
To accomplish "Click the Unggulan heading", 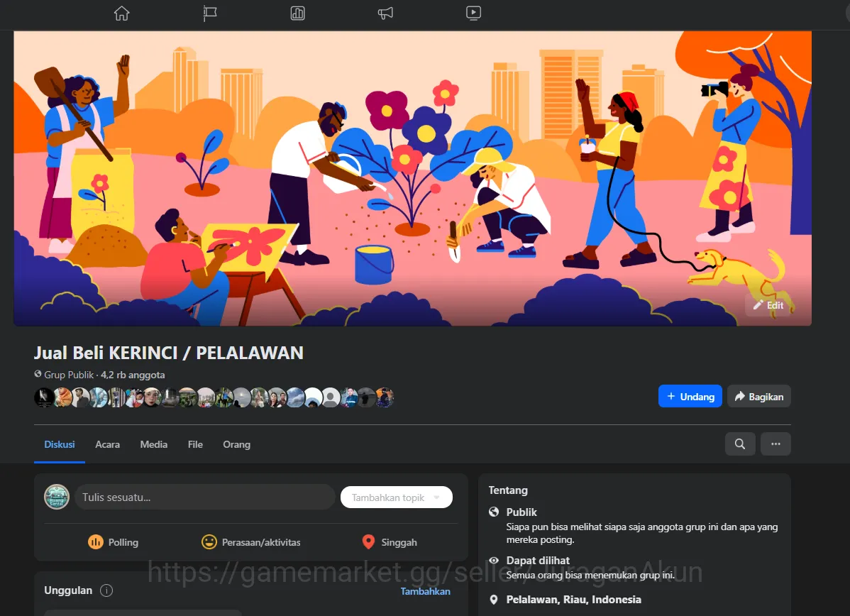I will pos(68,590).
